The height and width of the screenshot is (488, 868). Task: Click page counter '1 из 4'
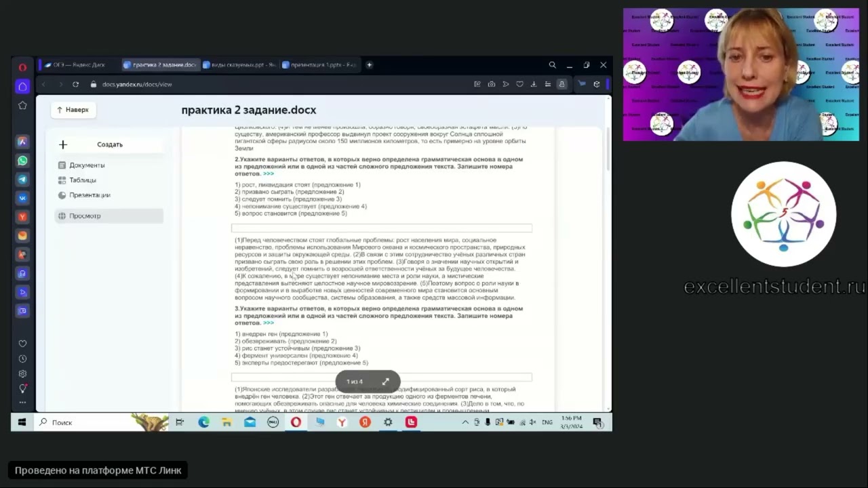click(355, 382)
